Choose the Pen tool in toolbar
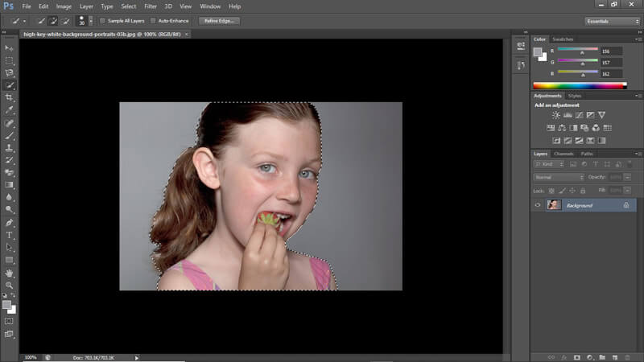 click(x=9, y=223)
